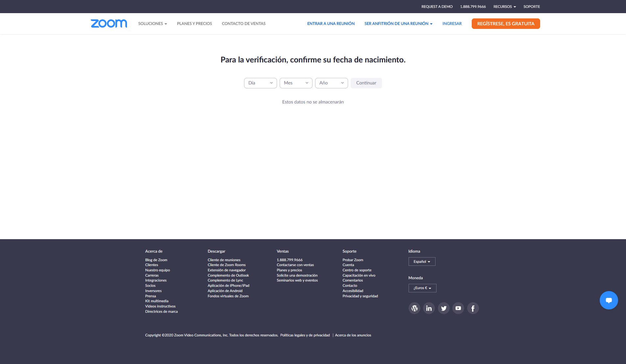The width and height of the screenshot is (626, 364).
Task: Open the Día dropdown
Action: point(261,83)
